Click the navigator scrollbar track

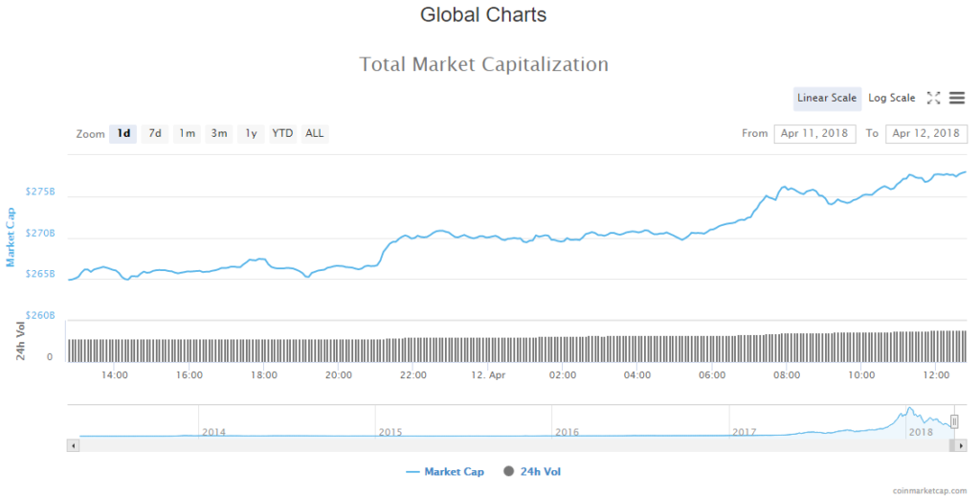(x=479, y=445)
